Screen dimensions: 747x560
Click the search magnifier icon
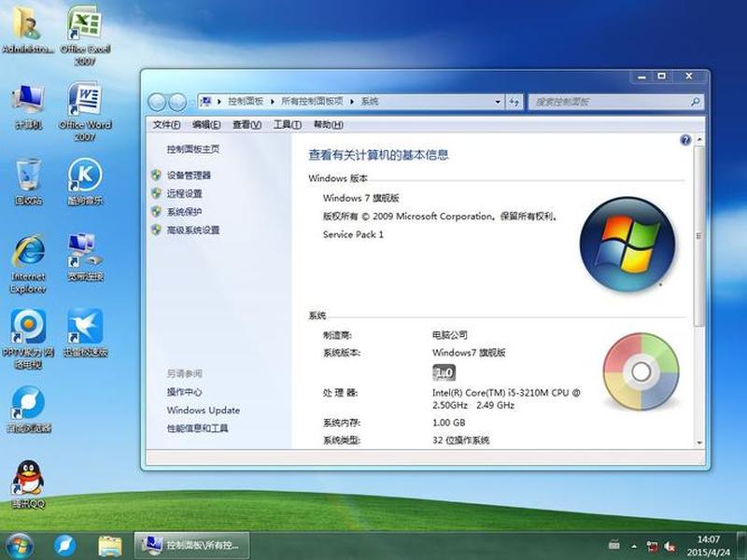click(695, 102)
